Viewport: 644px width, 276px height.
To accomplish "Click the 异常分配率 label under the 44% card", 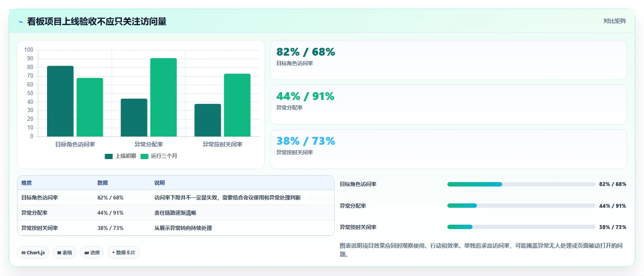I will pyautogui.click(x=289, y=108).
